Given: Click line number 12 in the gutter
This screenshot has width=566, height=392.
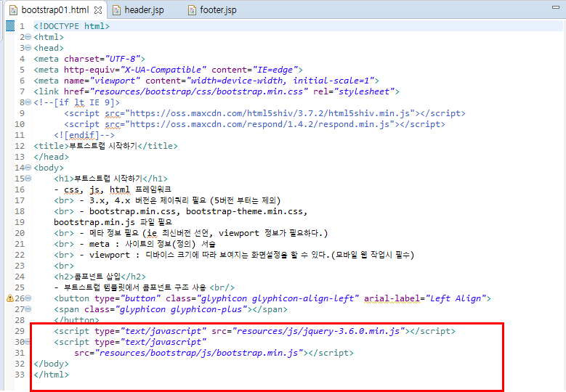Looking at the screenshot, I should 20,146.
